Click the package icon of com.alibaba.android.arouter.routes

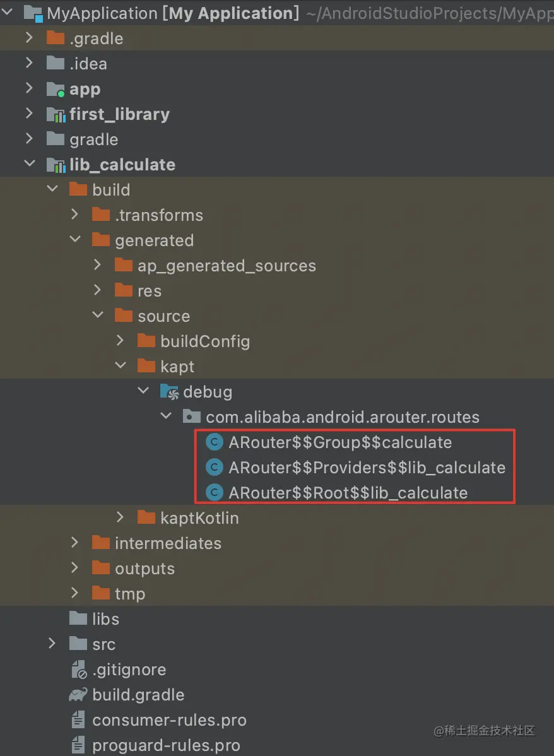[191, 416]
